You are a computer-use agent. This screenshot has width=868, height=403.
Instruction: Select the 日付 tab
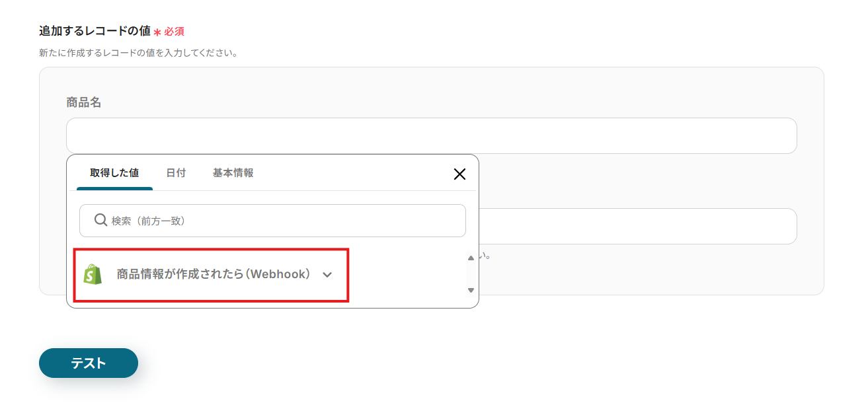176,173
